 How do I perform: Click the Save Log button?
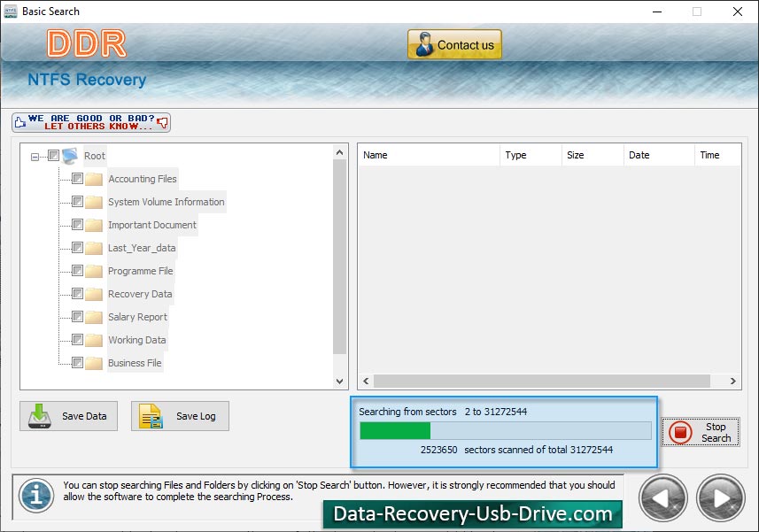coord(180,416)
